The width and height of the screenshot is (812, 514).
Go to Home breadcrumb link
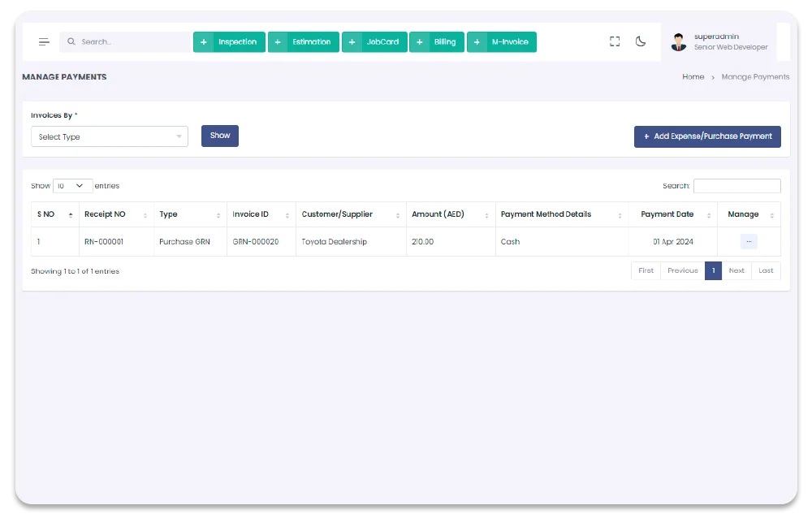click(693, 77)
